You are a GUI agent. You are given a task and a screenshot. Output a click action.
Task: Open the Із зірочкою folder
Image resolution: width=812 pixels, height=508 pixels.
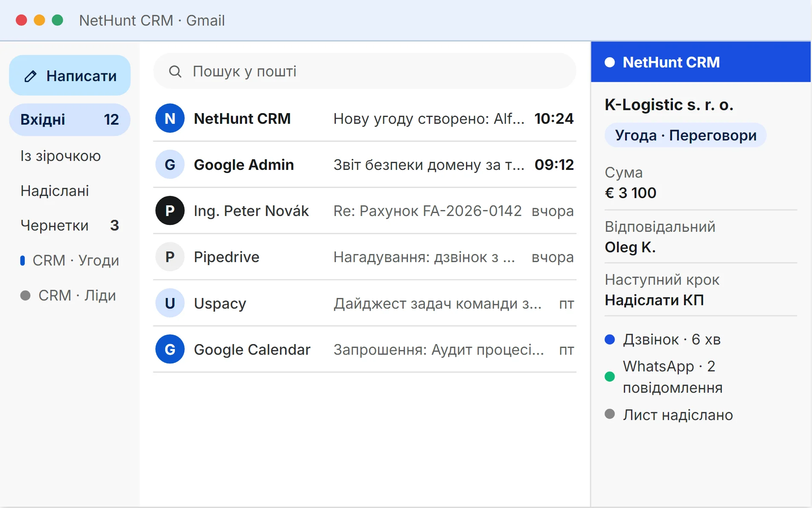(70, 156)
